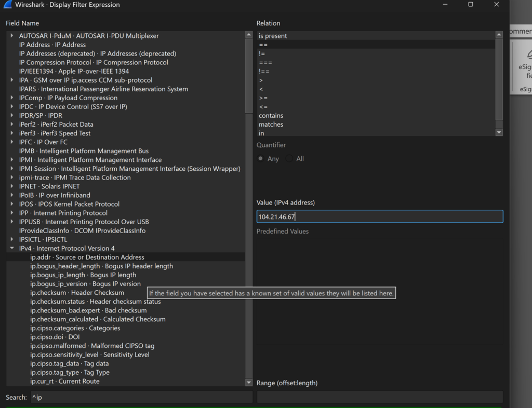Expand the AUTOSAR I-PduM protocol entry

(12, 36)
